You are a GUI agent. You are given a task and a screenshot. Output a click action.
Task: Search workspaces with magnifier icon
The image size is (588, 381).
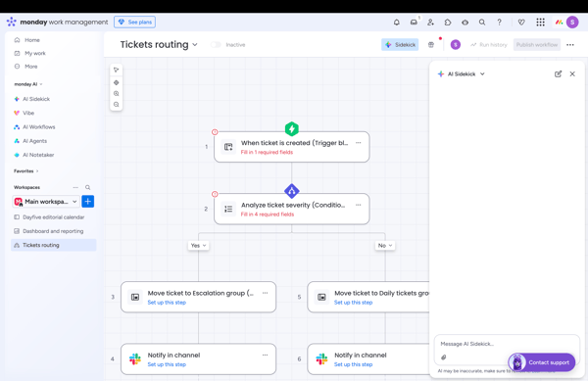tap(88, 187)
